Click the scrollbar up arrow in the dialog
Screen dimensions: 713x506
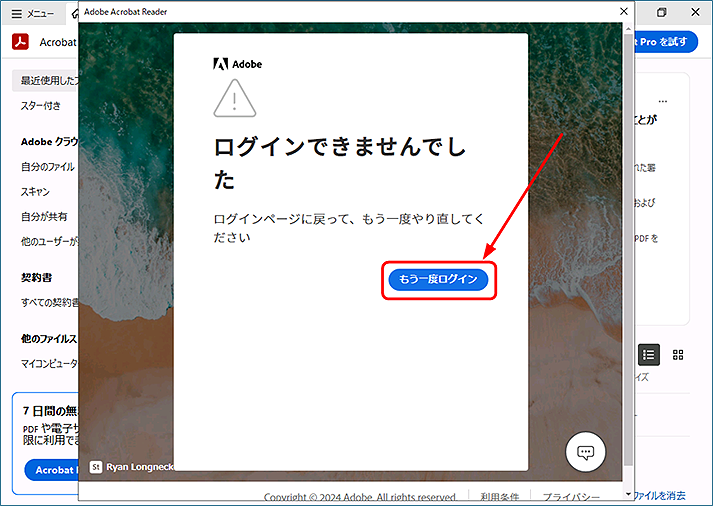[628, 29]
